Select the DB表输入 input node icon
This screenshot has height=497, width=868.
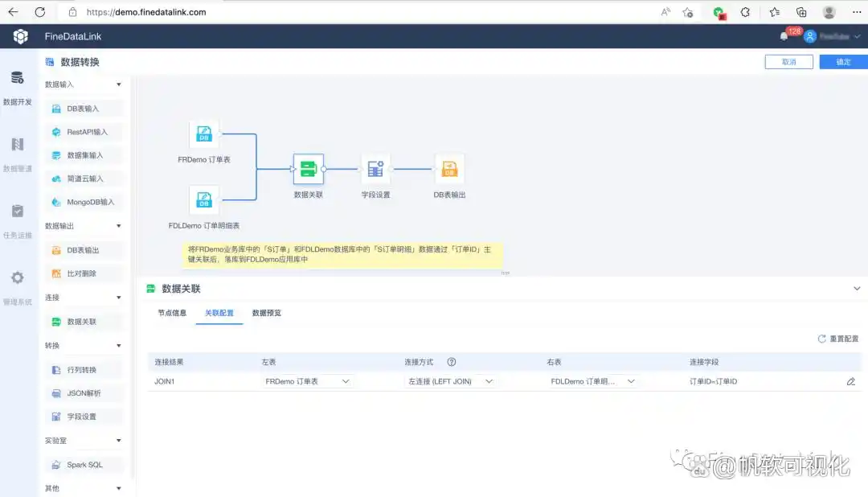[x=84, y=108]
